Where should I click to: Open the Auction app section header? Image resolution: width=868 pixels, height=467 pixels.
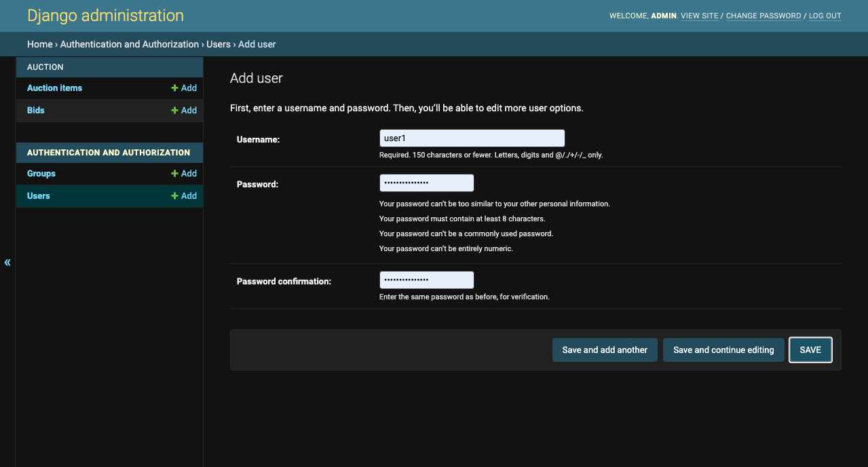coord(45,67)
